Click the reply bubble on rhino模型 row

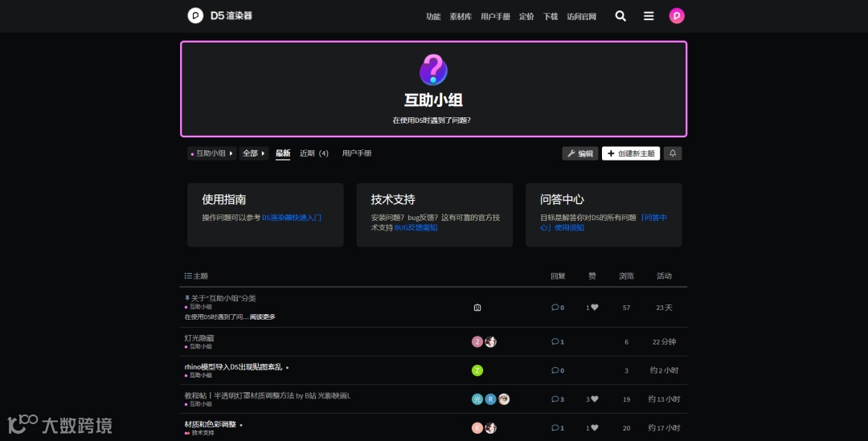(x=558, y=371)
